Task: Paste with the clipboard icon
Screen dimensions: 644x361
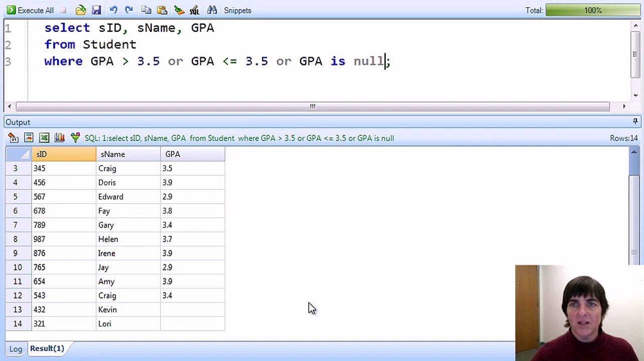Action: [x=162, y=10]
